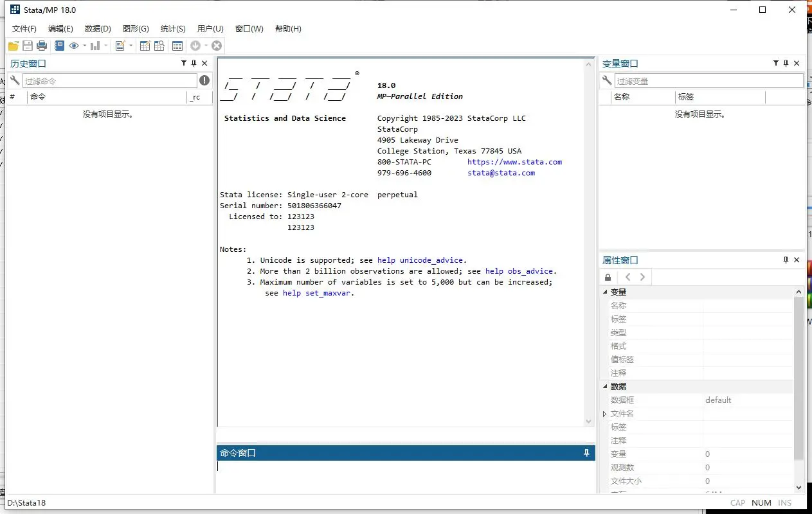The height and width of the screenshot is (514, 812).
Task: Select the Save toolbar icon
Action: 27,45
